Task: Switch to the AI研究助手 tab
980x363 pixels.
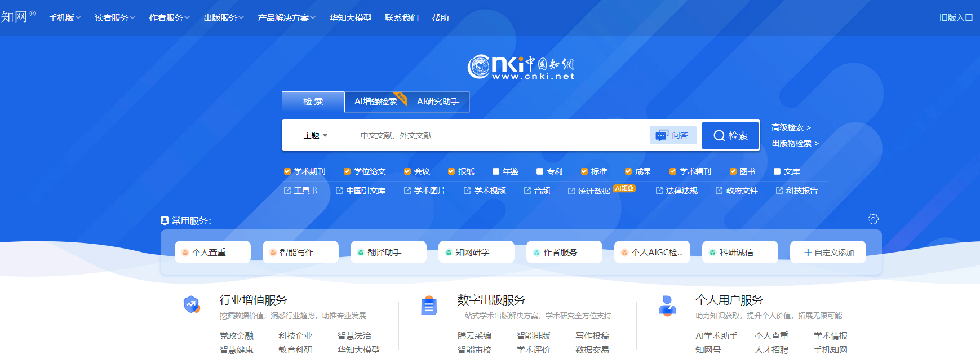Action: coord(438,101)
